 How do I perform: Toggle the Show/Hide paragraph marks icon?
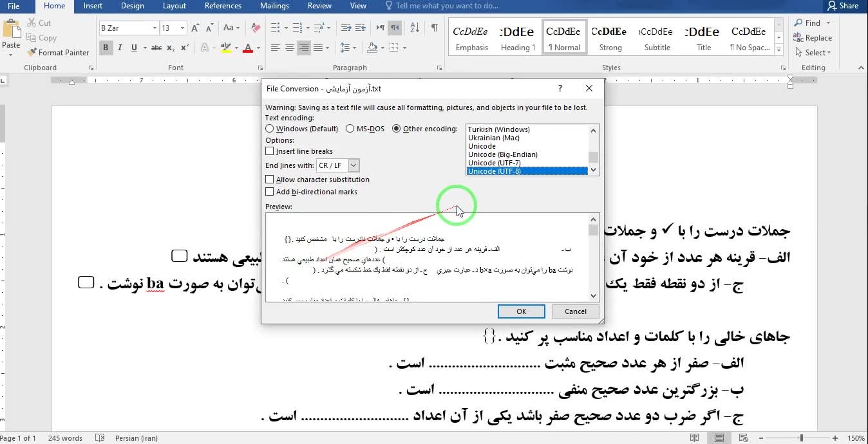[435, 28]
